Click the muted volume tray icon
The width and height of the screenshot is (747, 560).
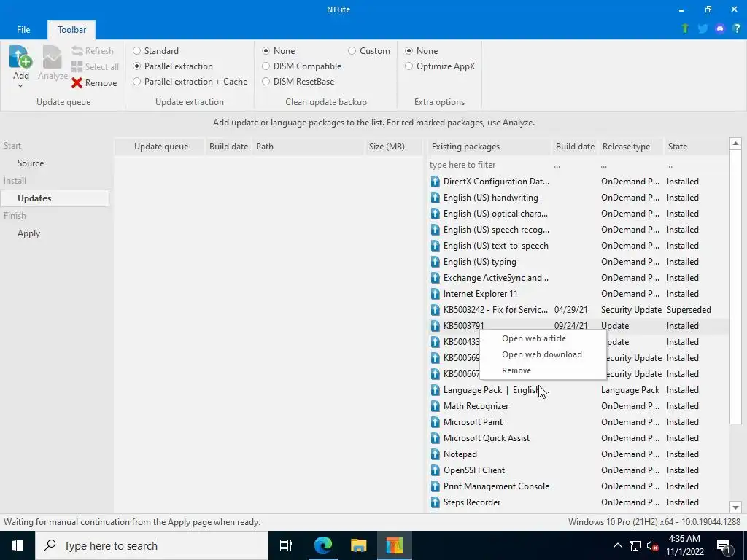(x=652, y=545)
